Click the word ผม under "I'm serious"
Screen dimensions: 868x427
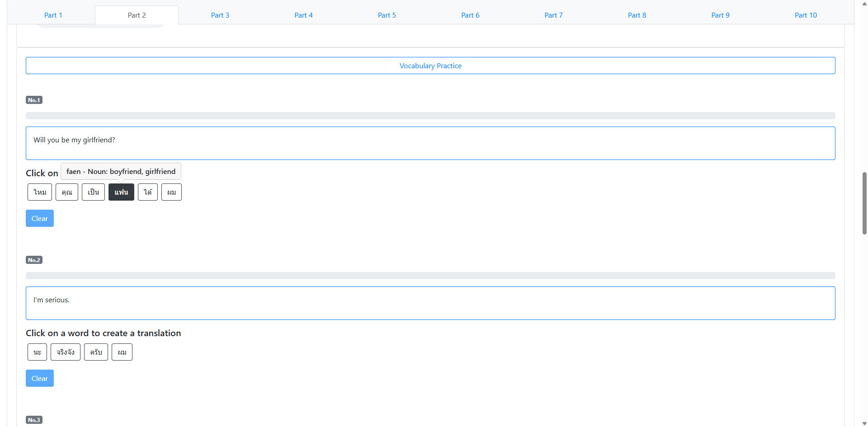[x=122, y=352]
